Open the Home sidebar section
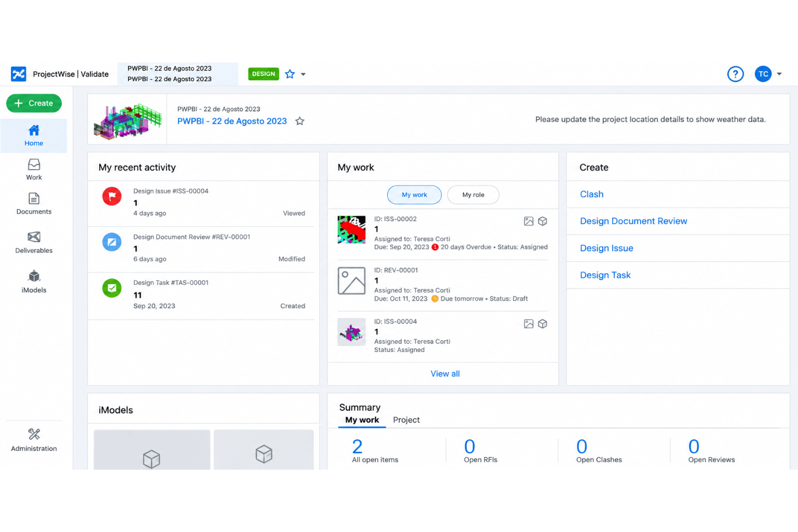 (33, 136)
